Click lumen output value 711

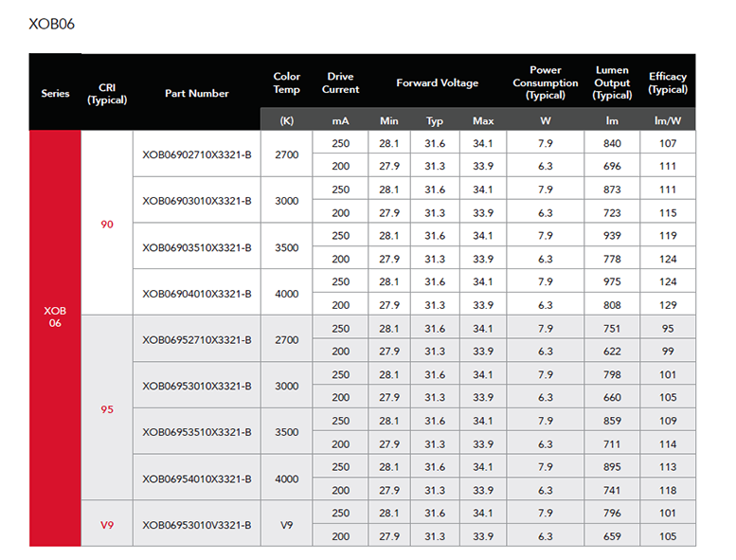[x=612, y=444]
